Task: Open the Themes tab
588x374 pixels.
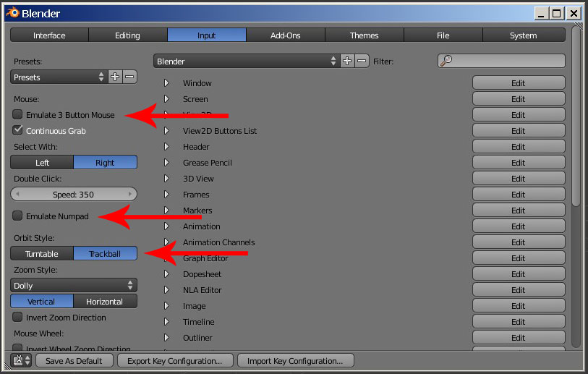Action: pos(364,35)
